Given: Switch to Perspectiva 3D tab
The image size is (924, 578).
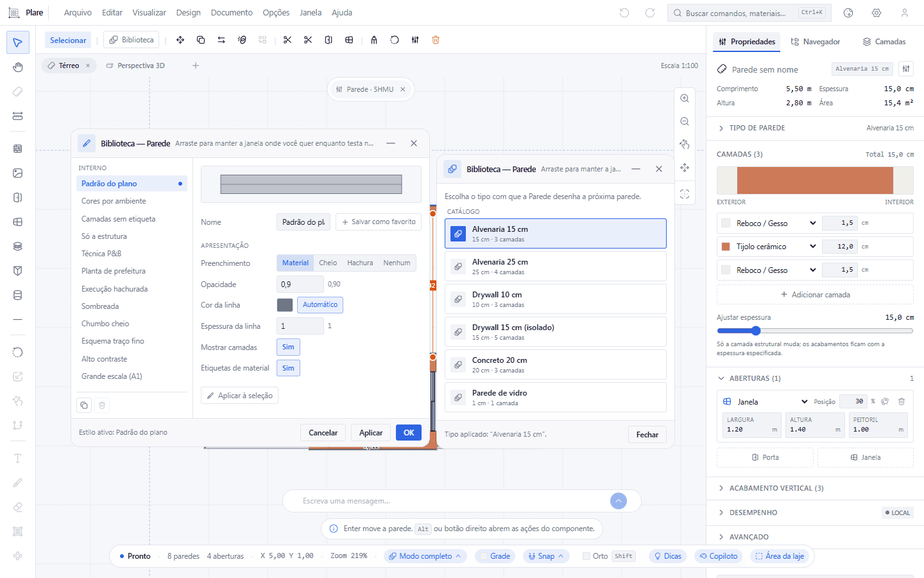Looking at the screenshot, I should tap(135, 66).
